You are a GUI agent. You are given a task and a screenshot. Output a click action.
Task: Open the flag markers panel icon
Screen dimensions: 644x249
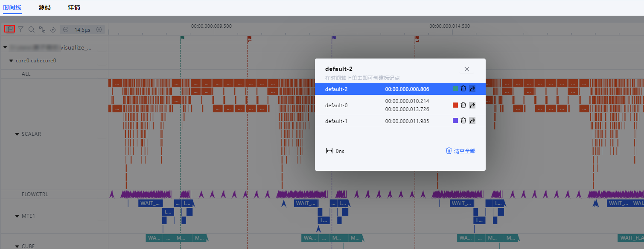click(x=10, y=29)
